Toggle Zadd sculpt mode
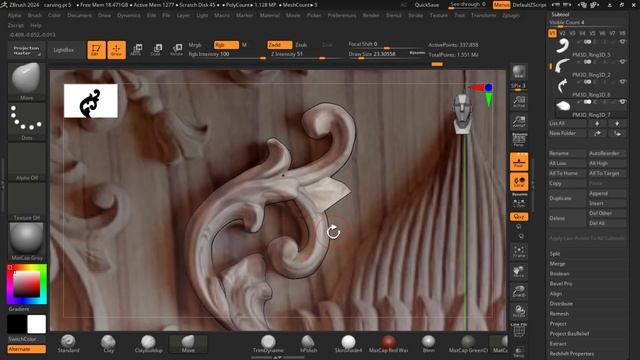This screenshot has height=360, width=640. pyautogui.click(x=280, y=45)
